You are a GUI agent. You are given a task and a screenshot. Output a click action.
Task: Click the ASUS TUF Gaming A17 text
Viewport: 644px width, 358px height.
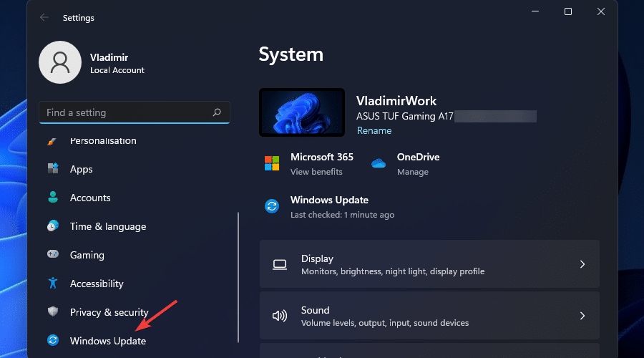click(404, 116)
